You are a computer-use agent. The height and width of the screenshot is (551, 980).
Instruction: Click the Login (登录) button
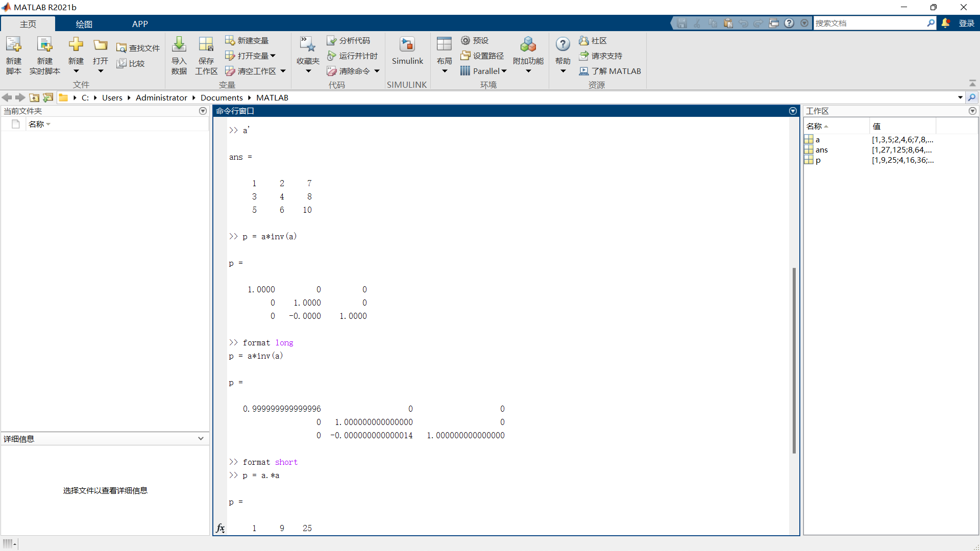[967, 23]
